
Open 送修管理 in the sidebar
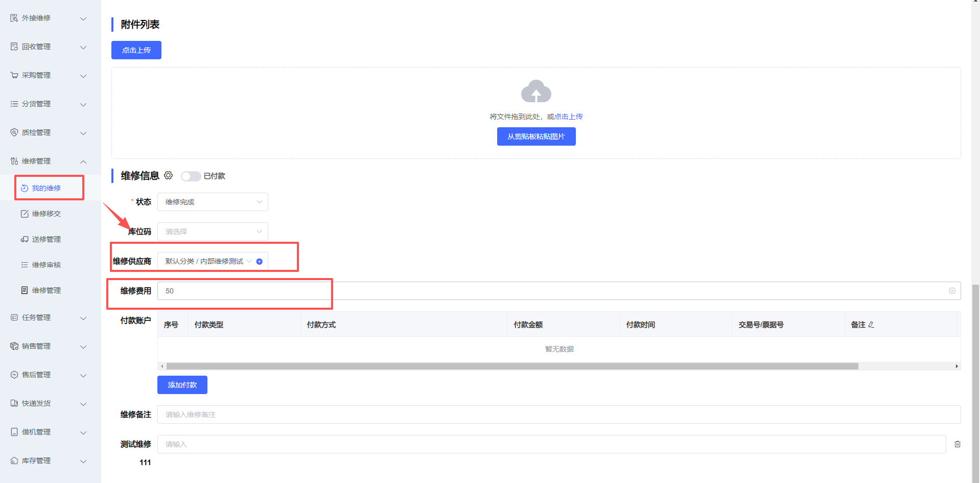click(46, 239)
